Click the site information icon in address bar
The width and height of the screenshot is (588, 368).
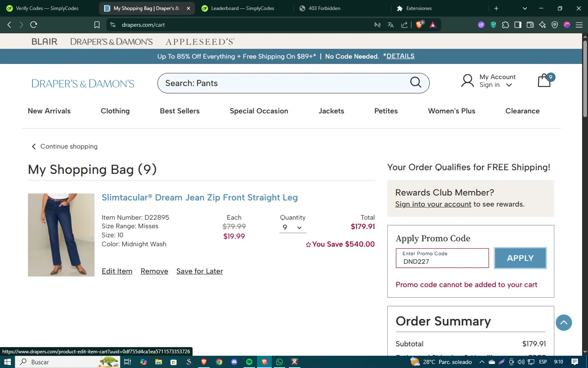tap(113, 25)
